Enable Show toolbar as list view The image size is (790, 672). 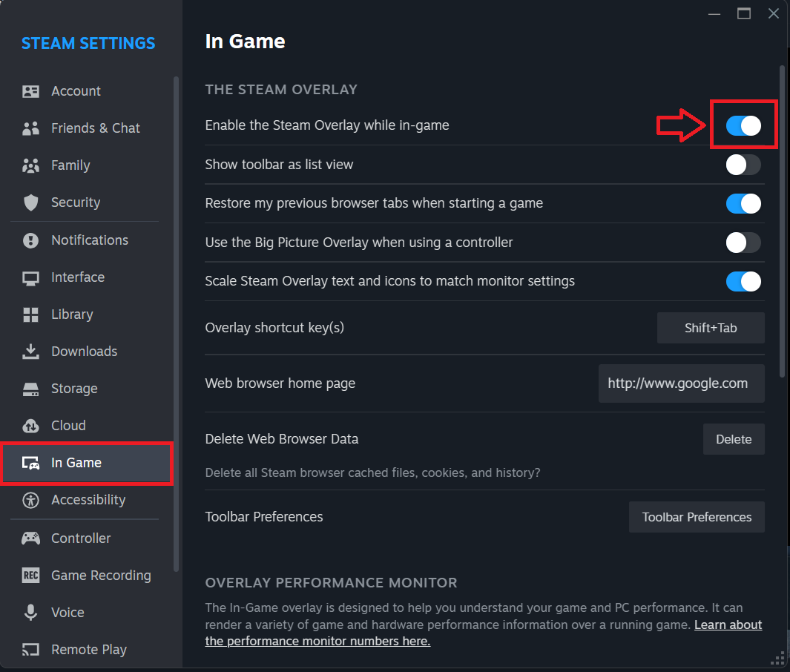(743, 165)
